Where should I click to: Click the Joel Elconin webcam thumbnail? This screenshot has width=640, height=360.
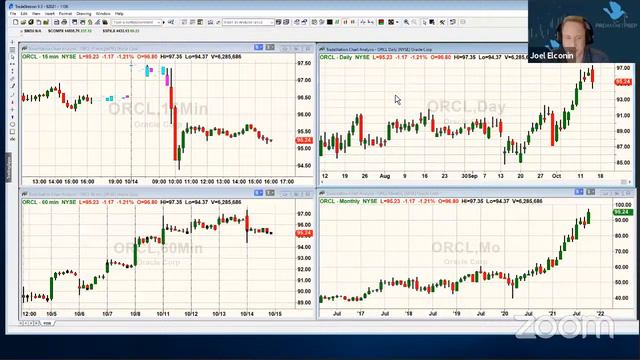point(584,31)
